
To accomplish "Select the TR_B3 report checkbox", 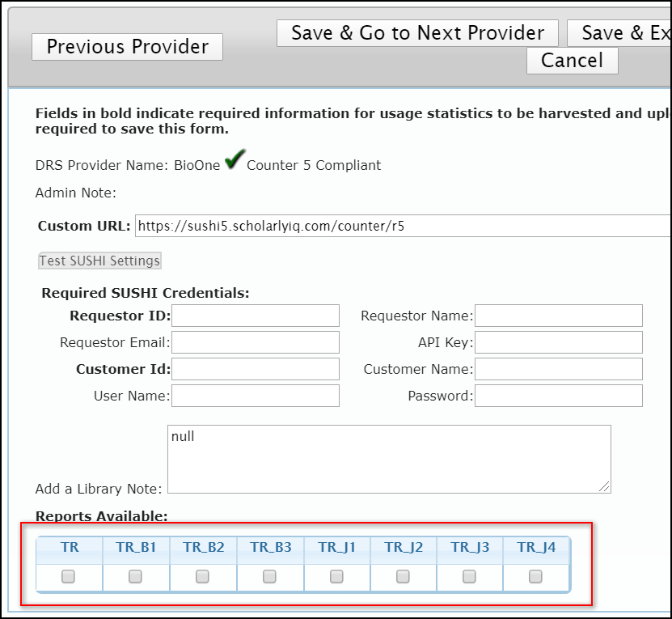I will click(270, 576).
